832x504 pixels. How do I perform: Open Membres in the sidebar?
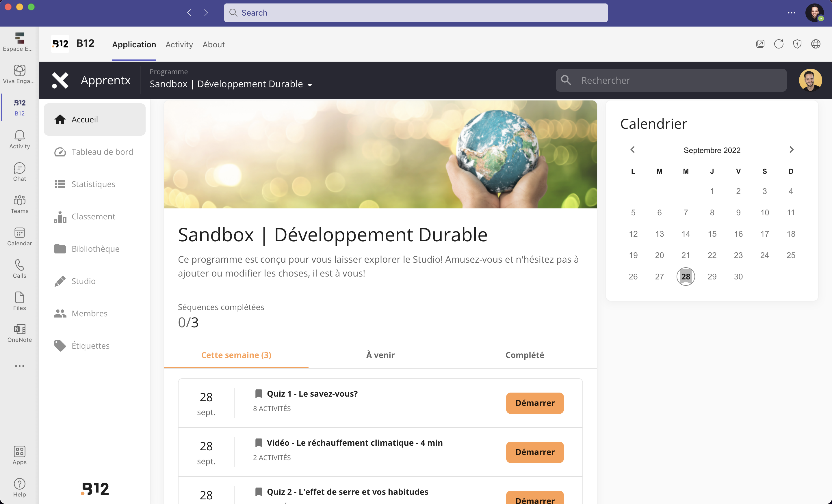click(x=94, y=313)
